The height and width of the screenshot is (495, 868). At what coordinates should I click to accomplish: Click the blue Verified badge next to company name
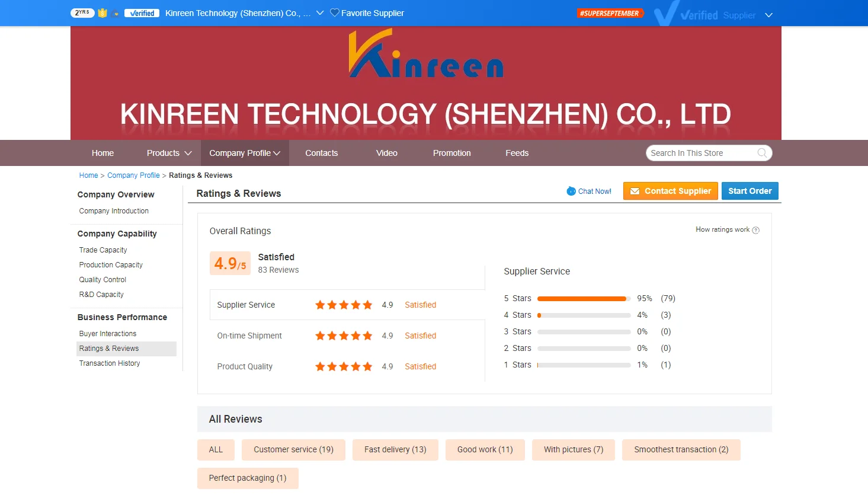point(142,13)
